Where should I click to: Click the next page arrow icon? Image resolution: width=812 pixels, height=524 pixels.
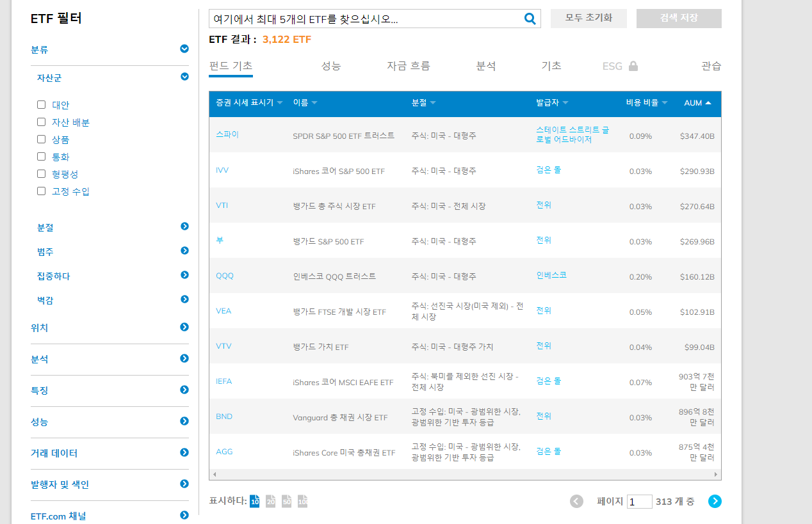coord(714,502)
